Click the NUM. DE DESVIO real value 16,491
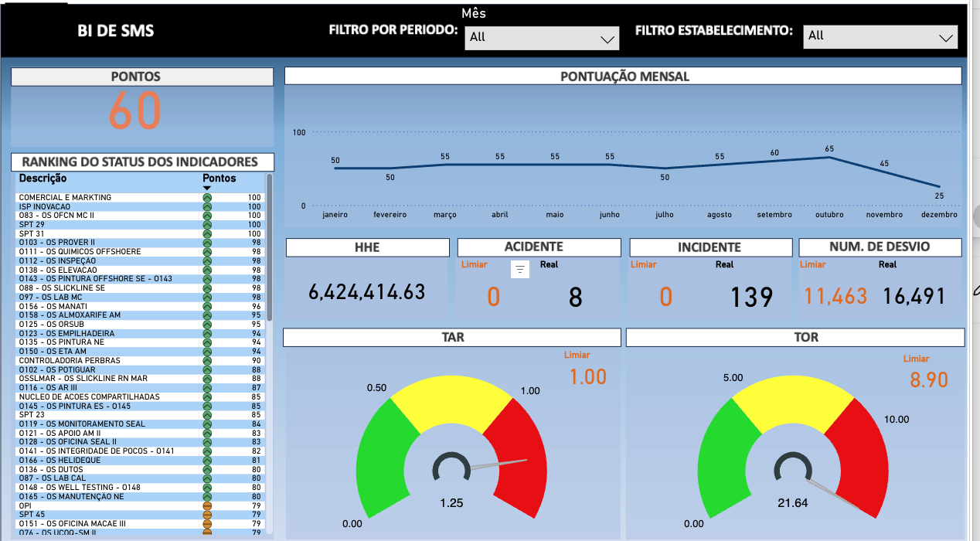 (x=914, y=296)
